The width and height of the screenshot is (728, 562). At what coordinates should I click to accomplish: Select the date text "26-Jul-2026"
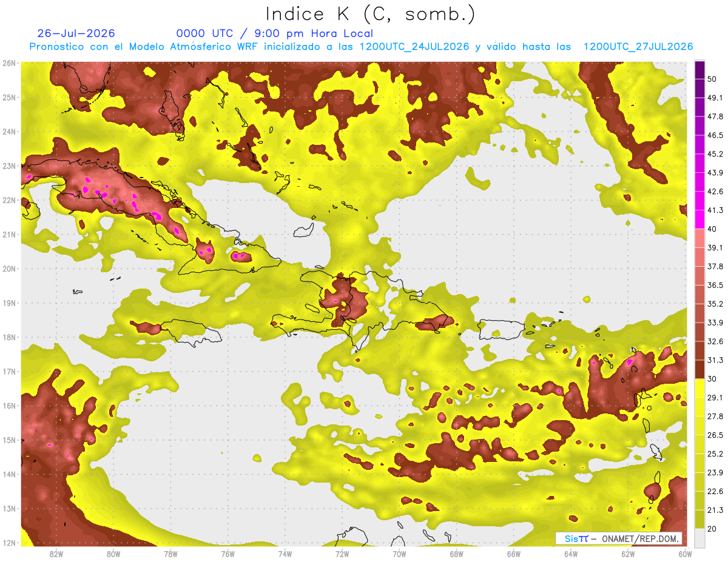coord(76,33)
